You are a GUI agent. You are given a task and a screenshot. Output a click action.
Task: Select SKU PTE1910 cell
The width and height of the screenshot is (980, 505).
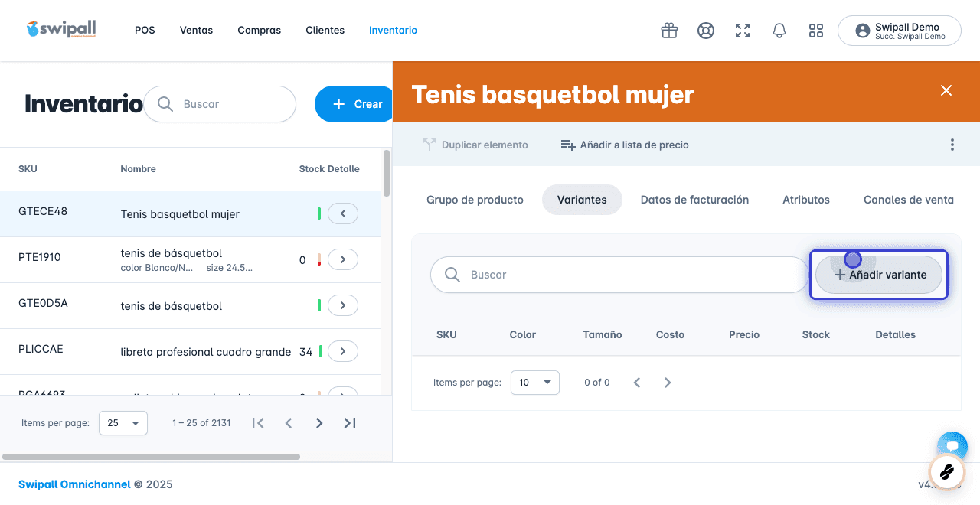point(40,257)
